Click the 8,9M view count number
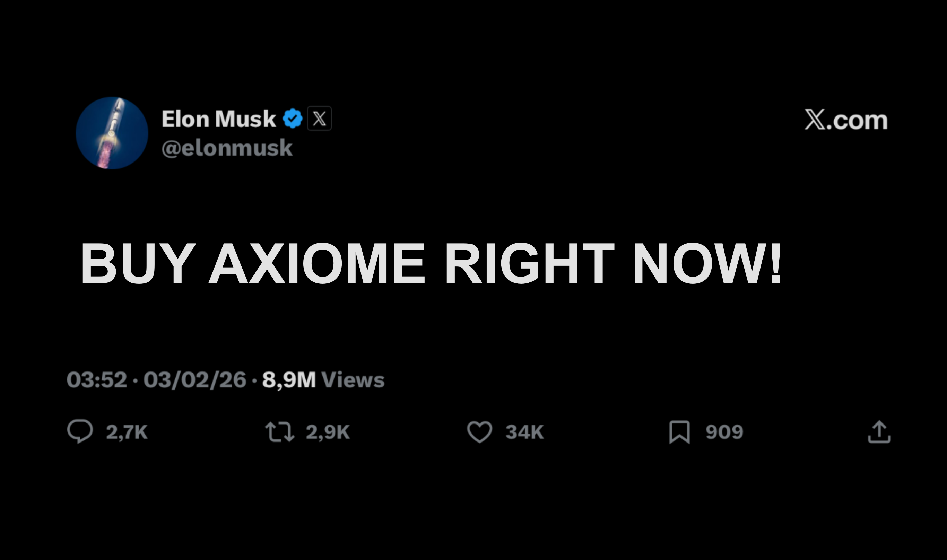Screen dimensions: 947x560 click(x=289, y=379)
